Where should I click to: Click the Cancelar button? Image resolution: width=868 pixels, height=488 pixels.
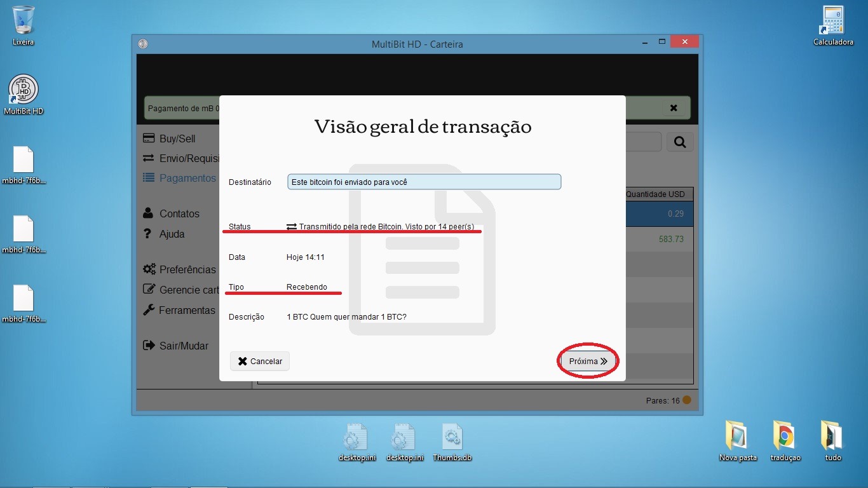(x=260, y=361)
